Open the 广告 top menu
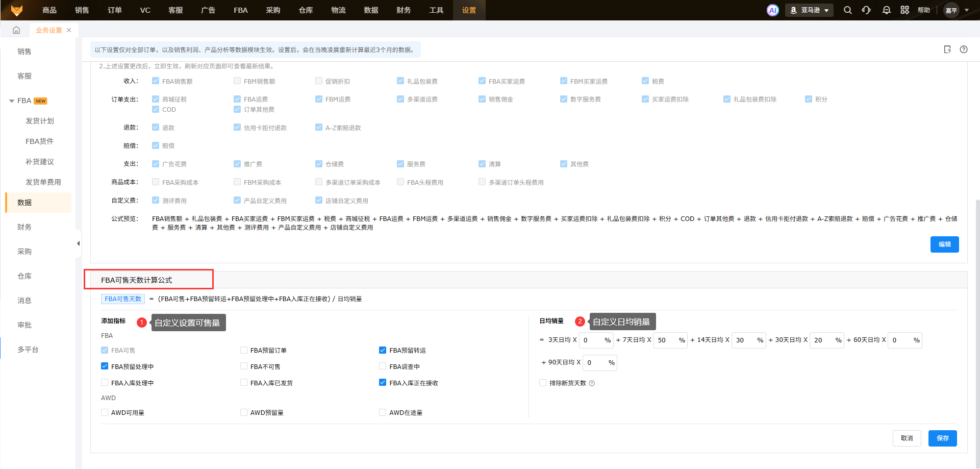Image resolution: width=980 pixels, height=469 pixels. pos(208,10)
